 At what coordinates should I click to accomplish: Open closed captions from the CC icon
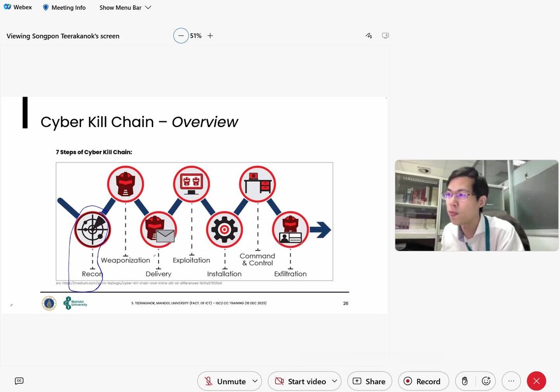tap(19, 381)
